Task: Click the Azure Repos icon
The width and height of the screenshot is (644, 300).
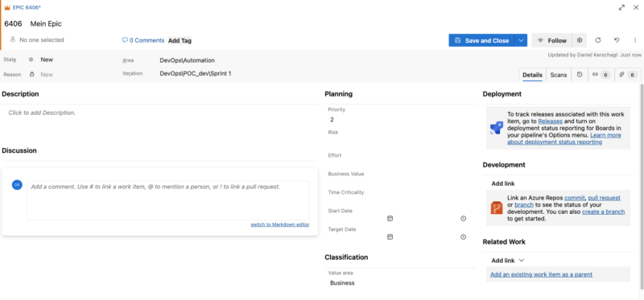Action: [496, 208]
